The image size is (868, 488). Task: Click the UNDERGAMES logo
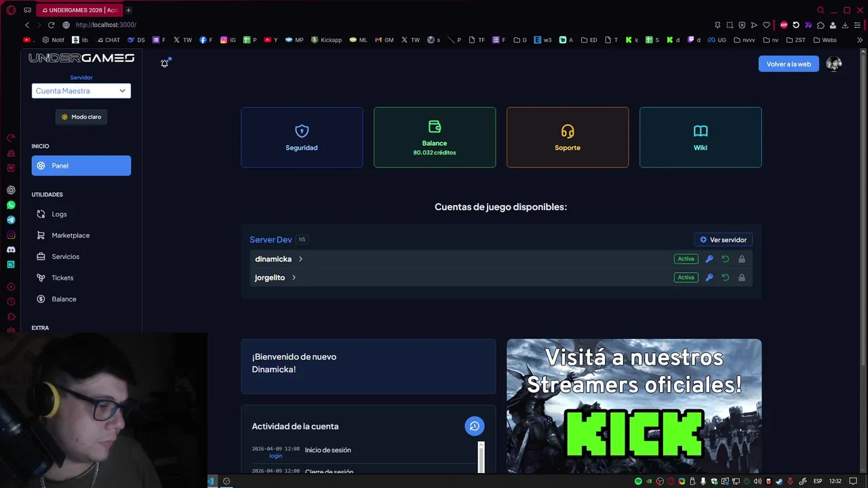(x=81, y=58)
